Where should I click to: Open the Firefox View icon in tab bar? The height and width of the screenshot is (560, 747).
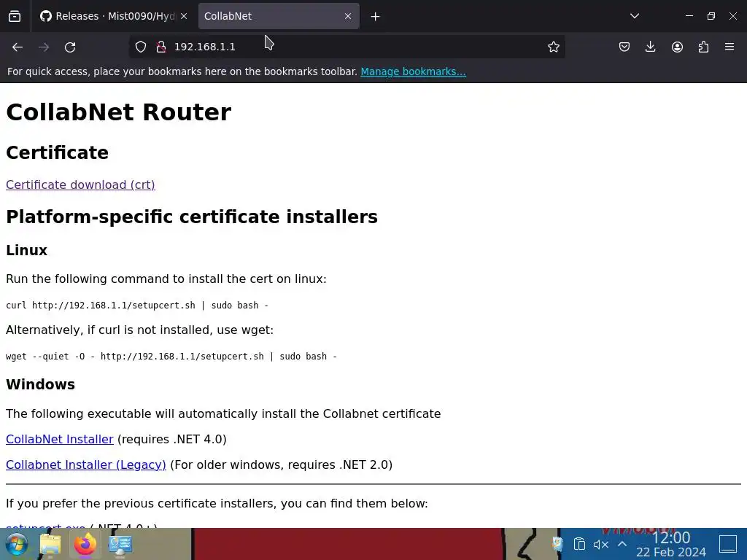pos(15,16)
